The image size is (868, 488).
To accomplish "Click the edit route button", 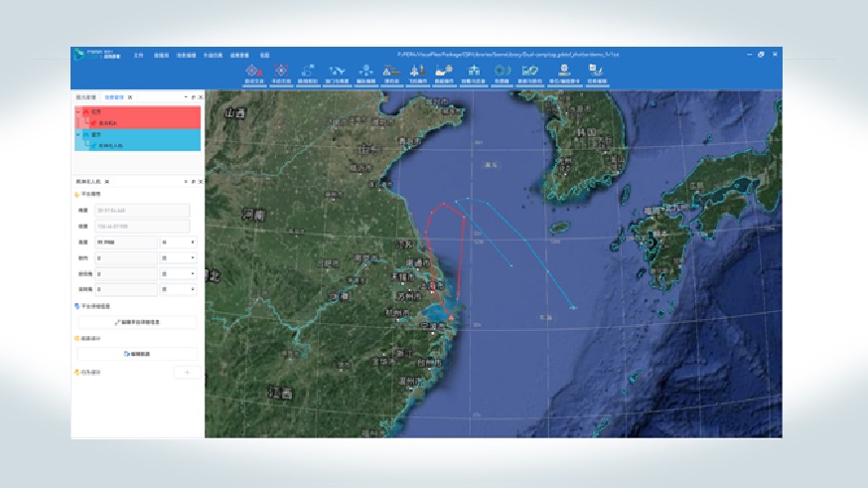I will [137, 353].
